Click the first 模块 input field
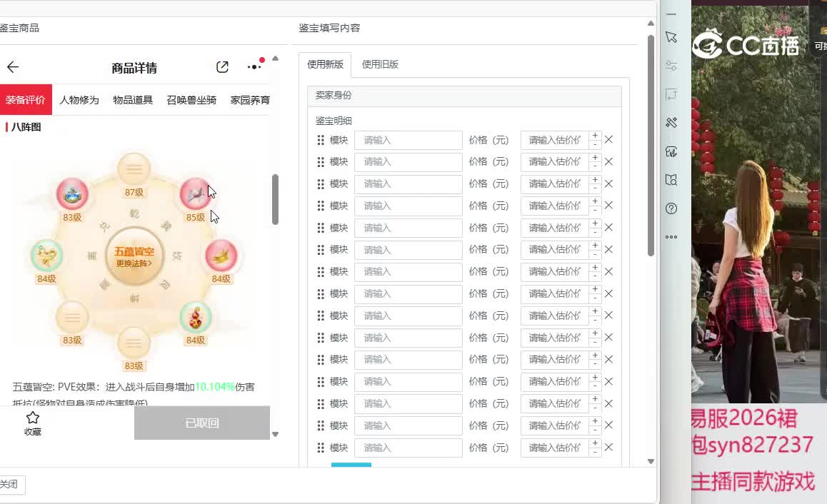Screen dimensions: 827x504 click(x=409, y=140)
